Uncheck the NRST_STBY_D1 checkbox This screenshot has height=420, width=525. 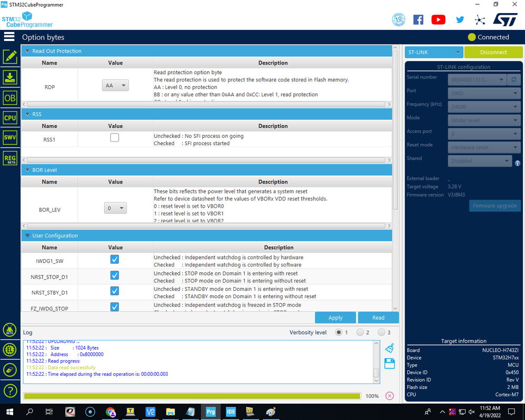[x=115, y=291]
